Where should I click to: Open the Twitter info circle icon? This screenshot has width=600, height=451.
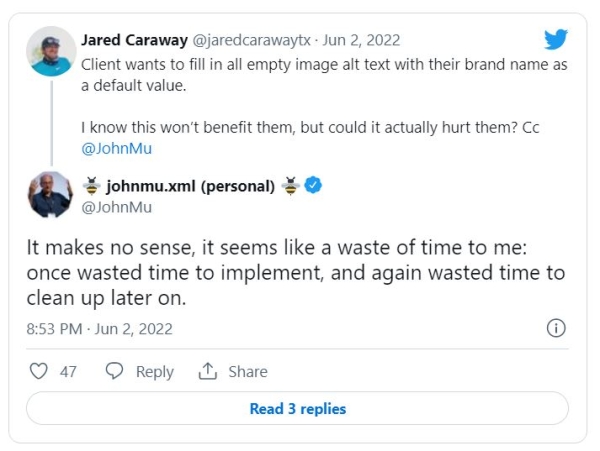click(557, 328)
